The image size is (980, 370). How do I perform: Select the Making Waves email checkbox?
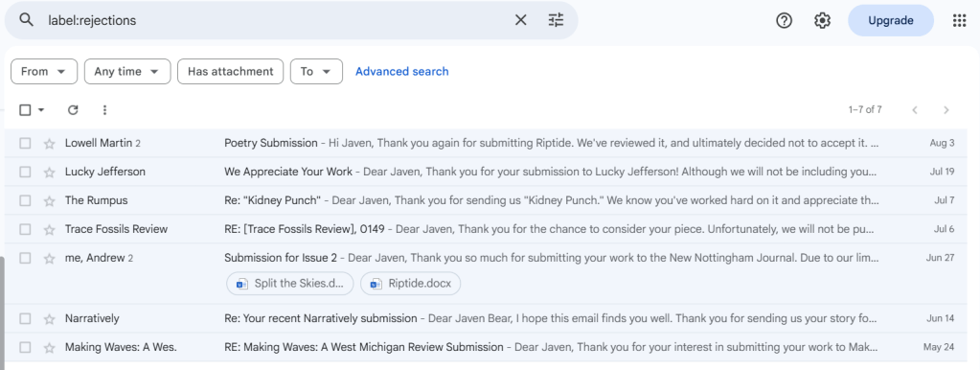(25, 348)
